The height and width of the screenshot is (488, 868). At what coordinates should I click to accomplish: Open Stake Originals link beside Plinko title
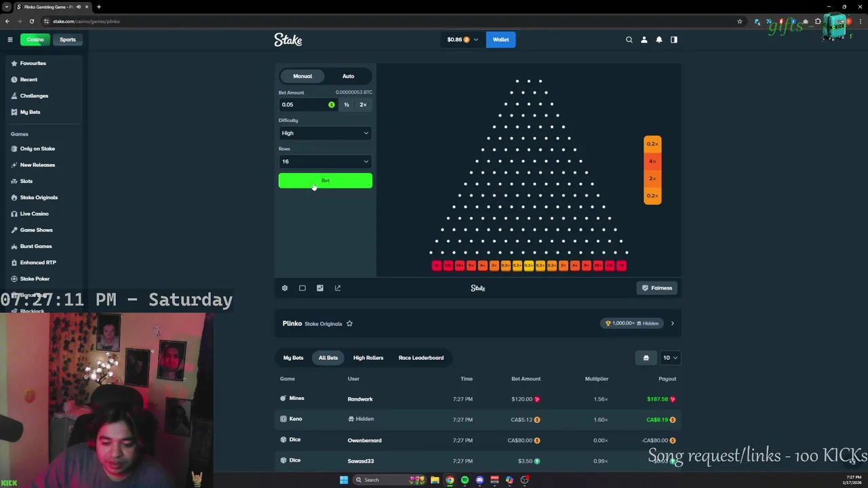pos(323,324)
